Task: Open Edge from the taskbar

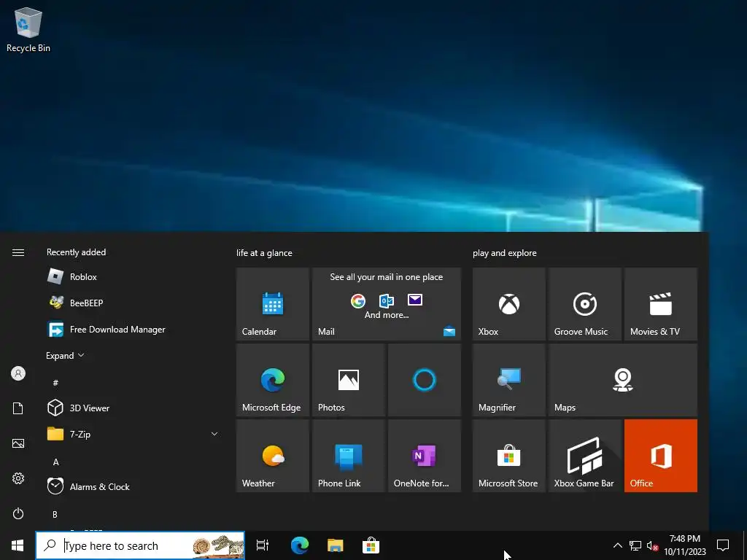Action: click(300, 545)
